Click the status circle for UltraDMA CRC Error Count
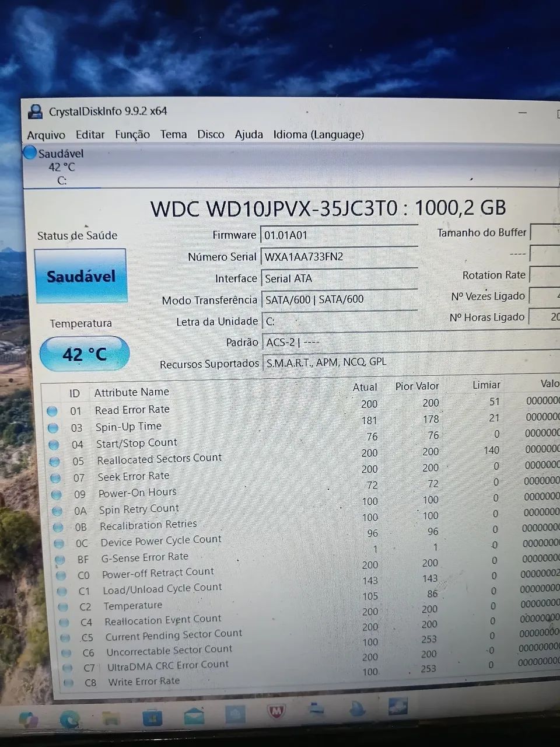This screenshot has height=747, width=560. [x=68, y=668]
